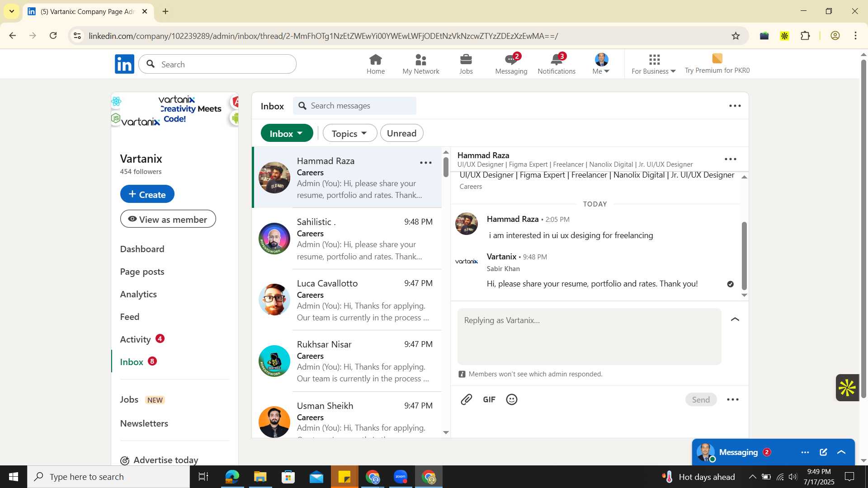This screenshot has width=868, height=488.
Task: Open Rukhsar Nisar conversation
Action: (x=347, y=361)
